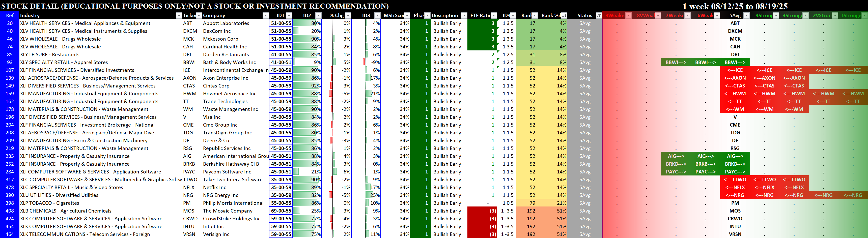Viewport: 868px width, 238px height.
Task: Open the 2VStrong column filter dropdown
Action: 835,15
